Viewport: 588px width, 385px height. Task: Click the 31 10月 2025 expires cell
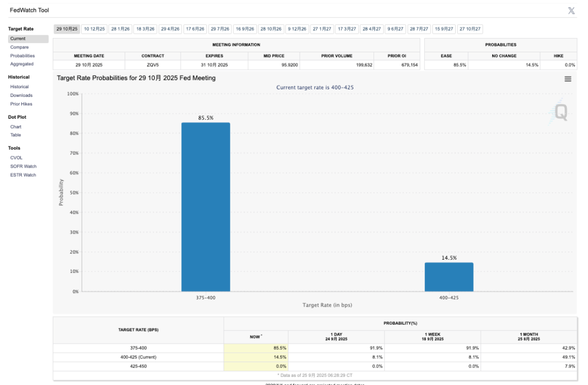(214, 65)
